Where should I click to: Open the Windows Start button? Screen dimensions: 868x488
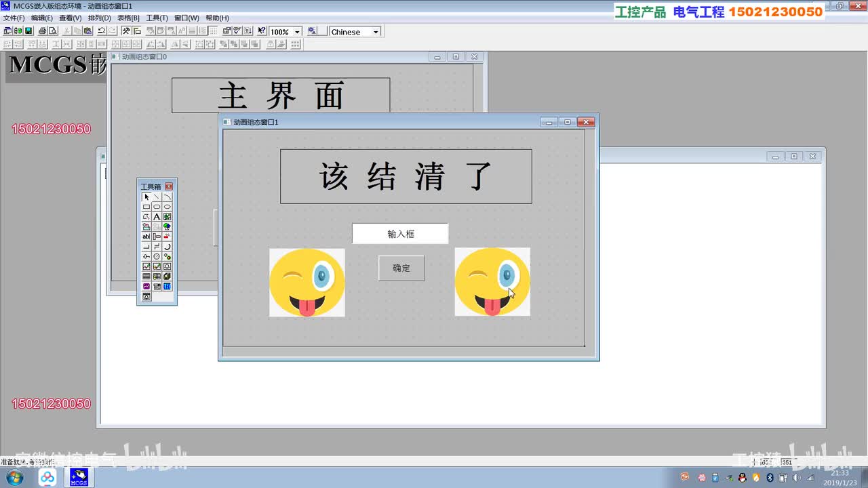tap(14, 478)
